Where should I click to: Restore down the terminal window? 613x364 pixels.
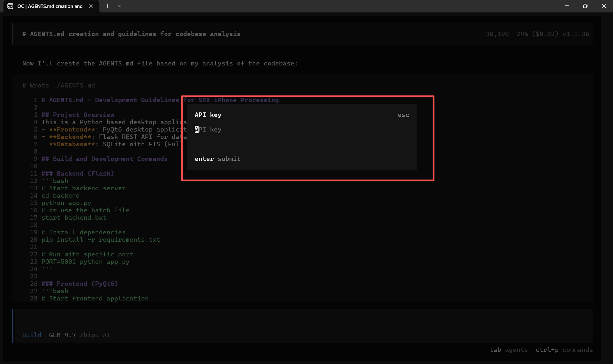[585, 6]
